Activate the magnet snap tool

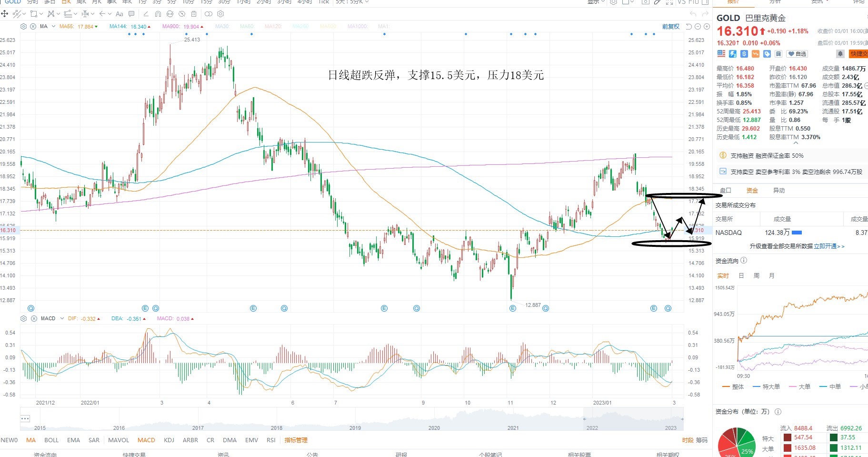(158, 14)
